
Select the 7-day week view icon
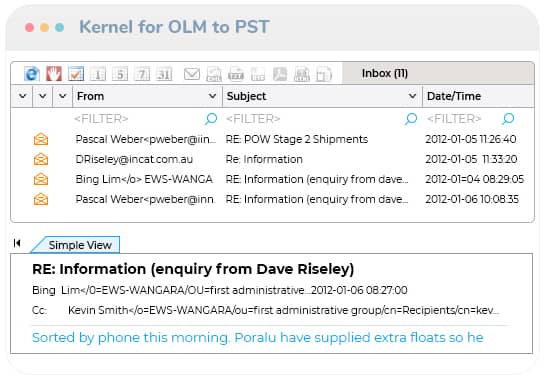[142, 74]
